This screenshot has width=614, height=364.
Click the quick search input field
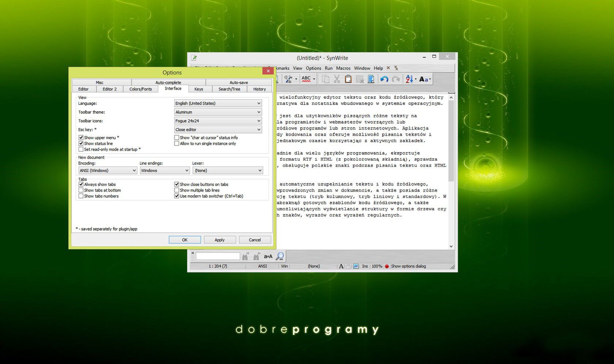click(218, 256)
